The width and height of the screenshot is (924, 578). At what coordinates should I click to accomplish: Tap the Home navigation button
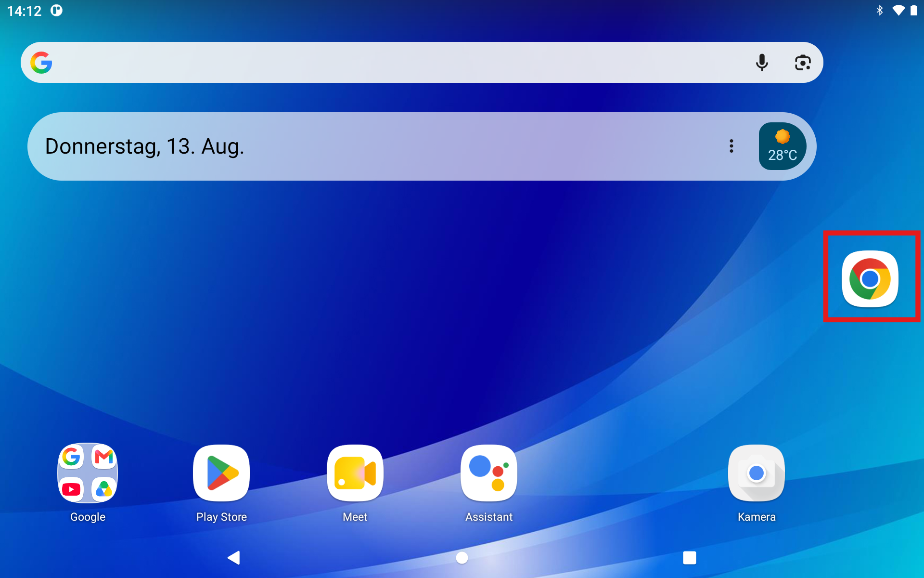(x=462, y=558)
